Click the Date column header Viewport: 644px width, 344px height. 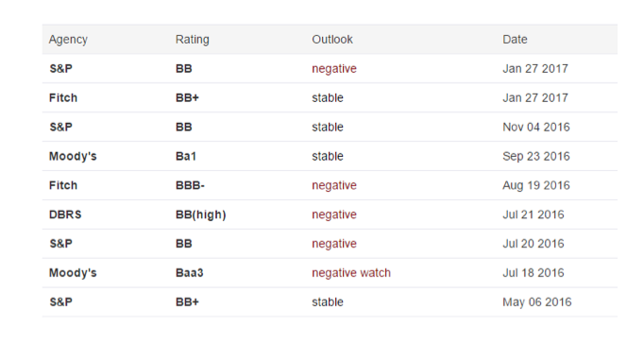[515, 40]
